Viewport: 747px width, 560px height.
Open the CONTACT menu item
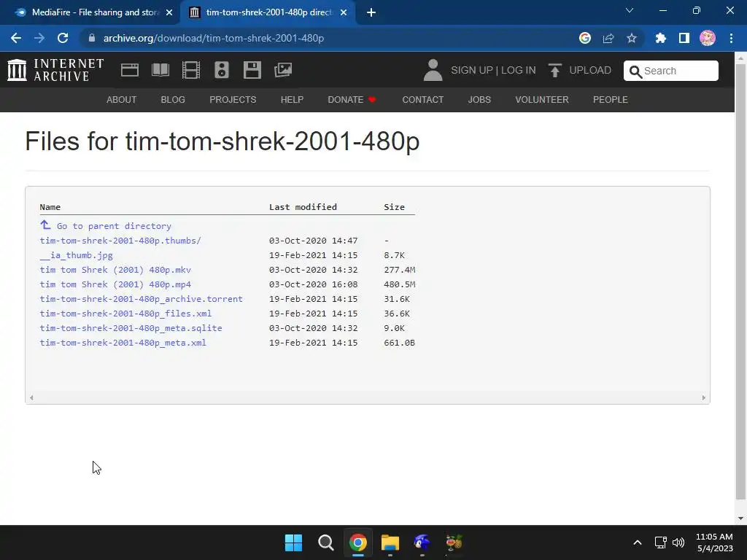[423, 99]
